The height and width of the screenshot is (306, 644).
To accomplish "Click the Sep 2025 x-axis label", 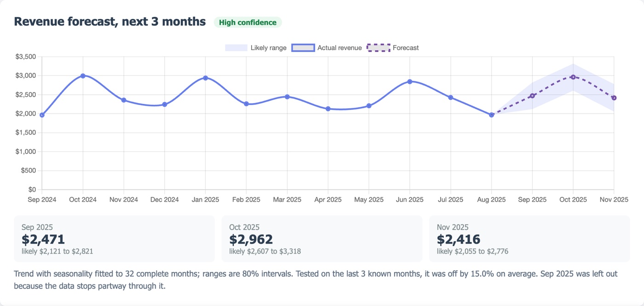I will [532, 200].
